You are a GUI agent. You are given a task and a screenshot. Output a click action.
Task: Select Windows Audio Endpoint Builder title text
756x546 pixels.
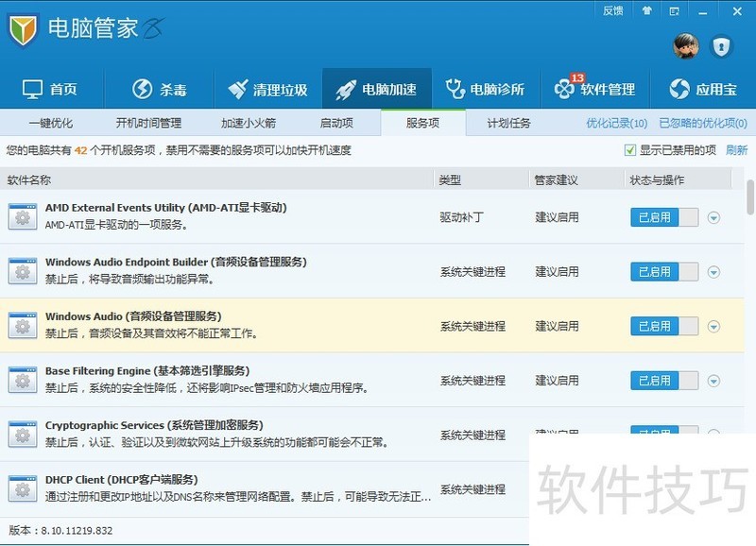(176, 263)
